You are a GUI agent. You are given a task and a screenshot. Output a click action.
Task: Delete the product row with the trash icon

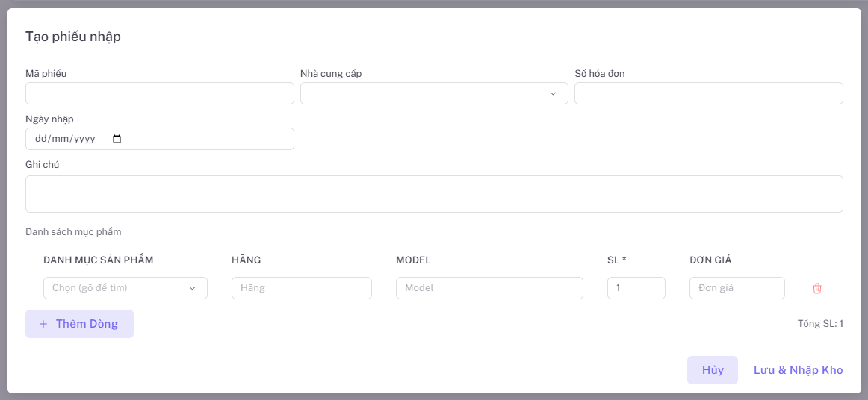coord(816,288)
